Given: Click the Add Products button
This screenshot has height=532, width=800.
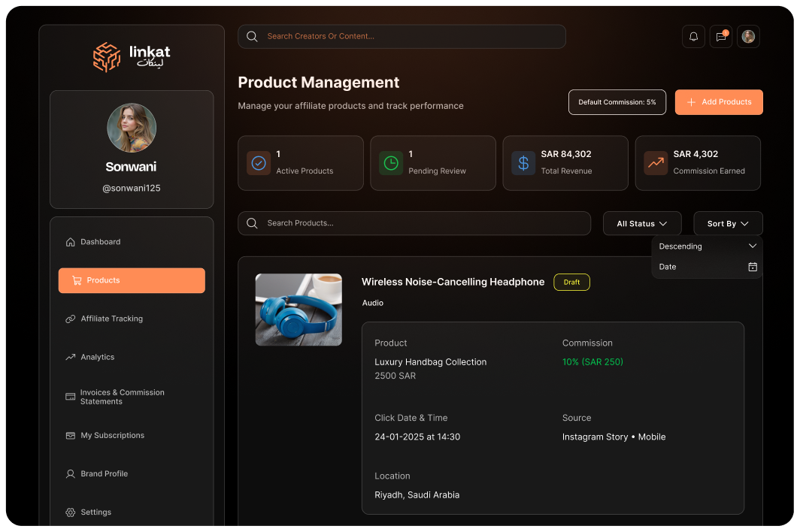Looking at the screenshot, I should [x=719, y=102].
